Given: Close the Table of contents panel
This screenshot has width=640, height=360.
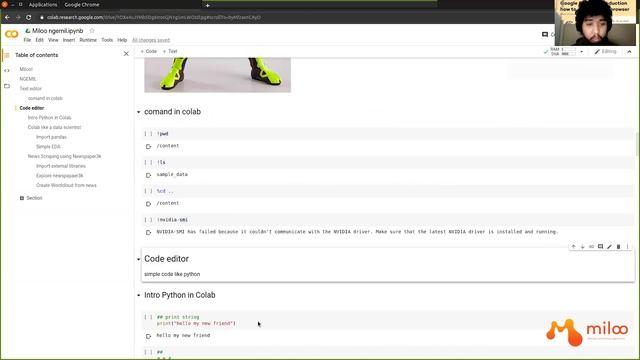Looking at the screenshot, I should point(126,54).
